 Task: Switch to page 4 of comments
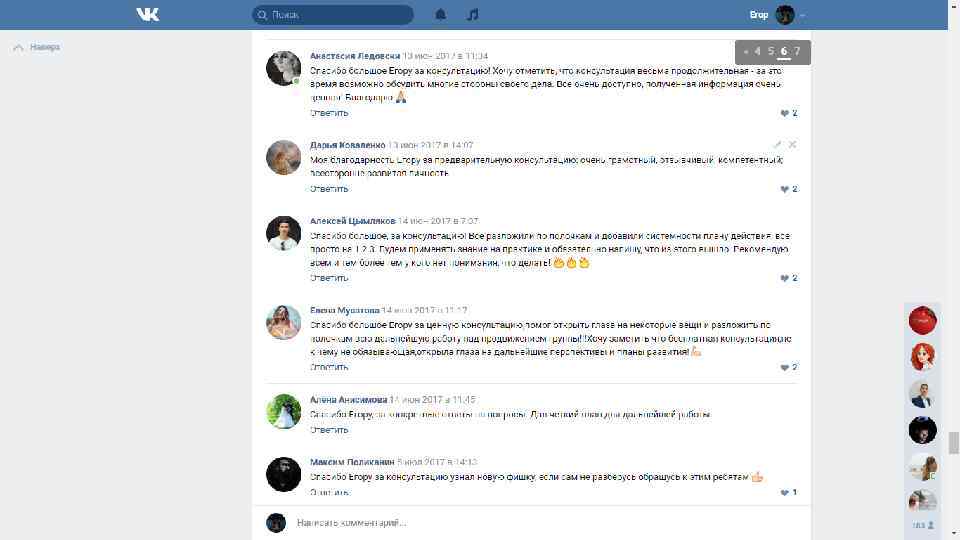click(x=757, y=51)
